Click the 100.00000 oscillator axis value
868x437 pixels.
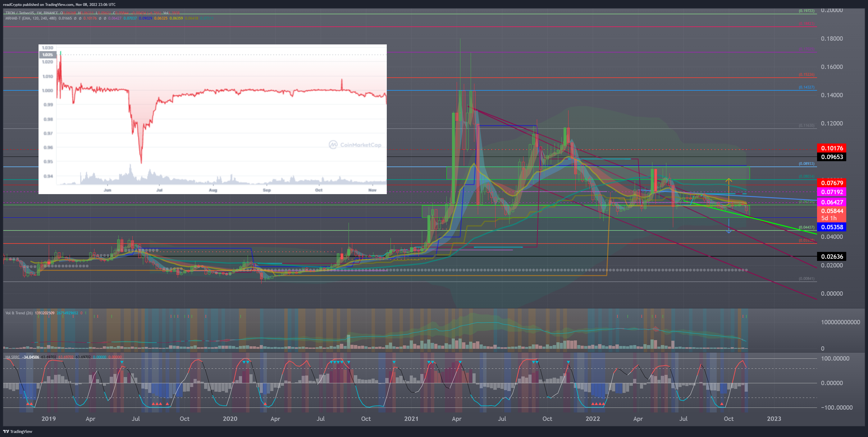pyautogui.click(x=835, y=358)
